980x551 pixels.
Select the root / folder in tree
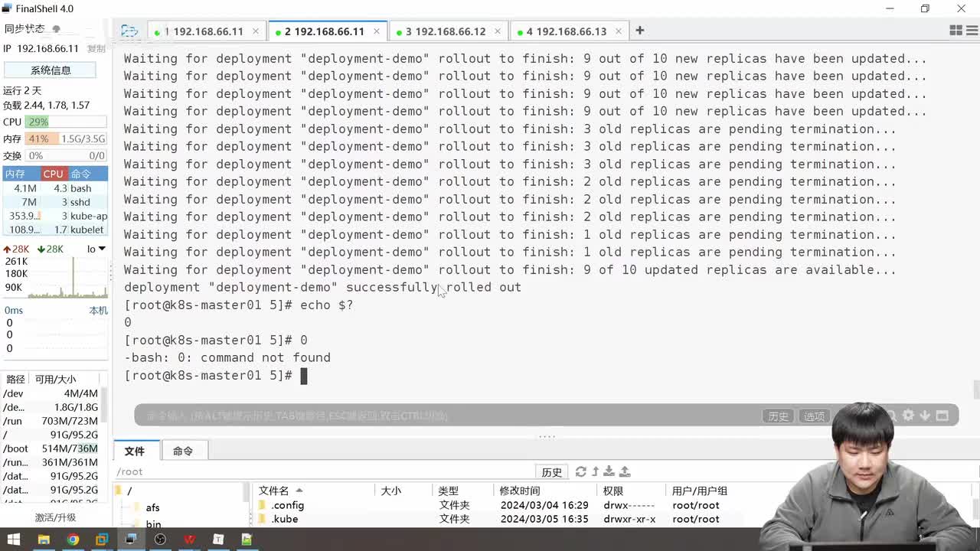point(124,491)
